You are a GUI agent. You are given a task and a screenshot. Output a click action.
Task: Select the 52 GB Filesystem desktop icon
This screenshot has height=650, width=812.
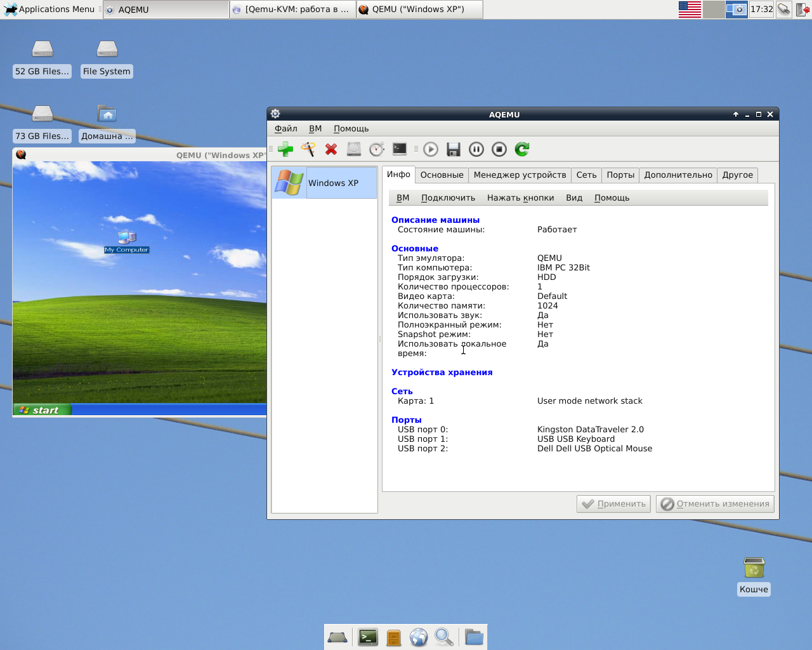[x=43, y=58]
